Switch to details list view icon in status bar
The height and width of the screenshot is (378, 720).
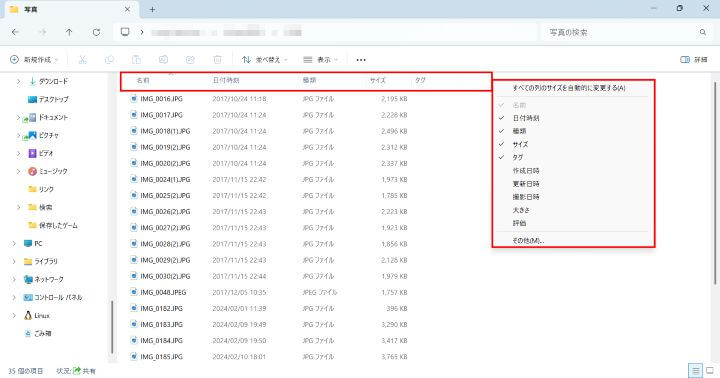click(x=695, y=370)
